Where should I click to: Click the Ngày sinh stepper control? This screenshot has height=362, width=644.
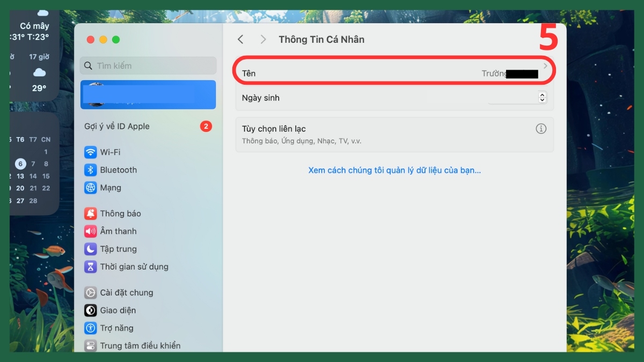pos(542,97)
